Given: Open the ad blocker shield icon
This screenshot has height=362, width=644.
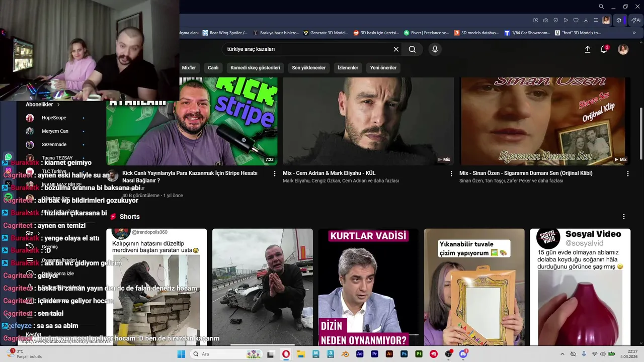Looking at the screenshot, I should coord(556,20).
